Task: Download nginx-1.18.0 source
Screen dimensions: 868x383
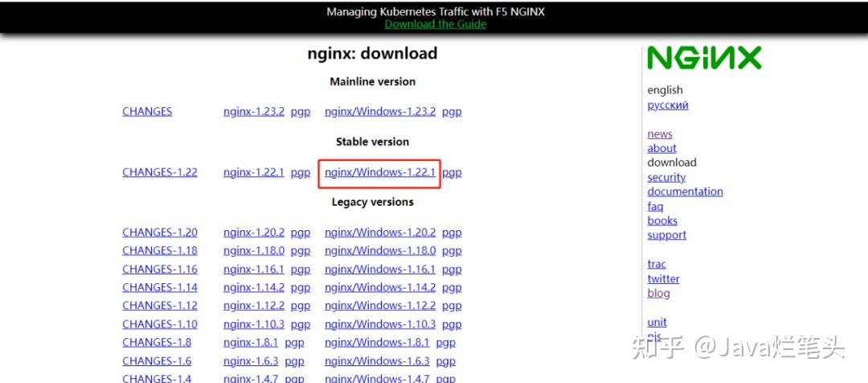Action: pyautogui.click(x=254, y=250)
